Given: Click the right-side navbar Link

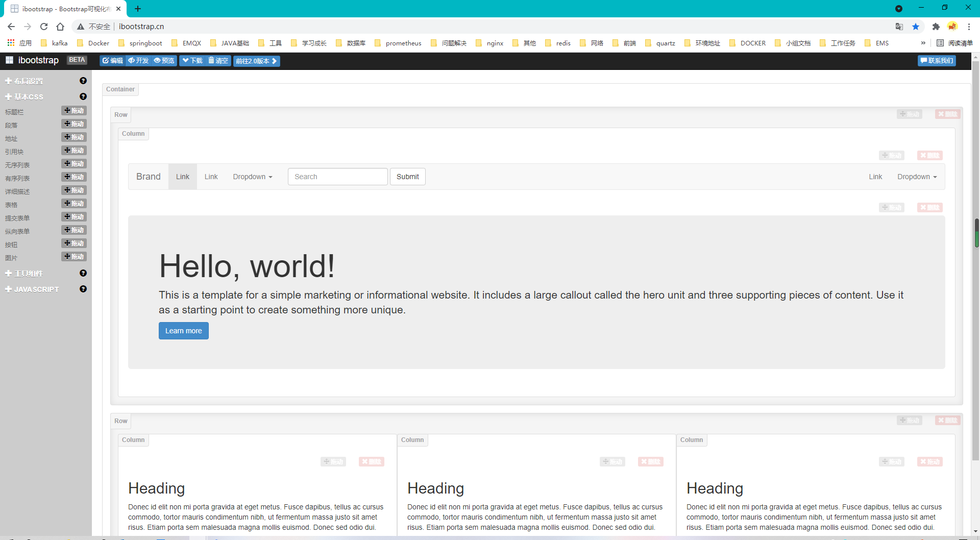Looking at the screenshot, I should point(876,177).
